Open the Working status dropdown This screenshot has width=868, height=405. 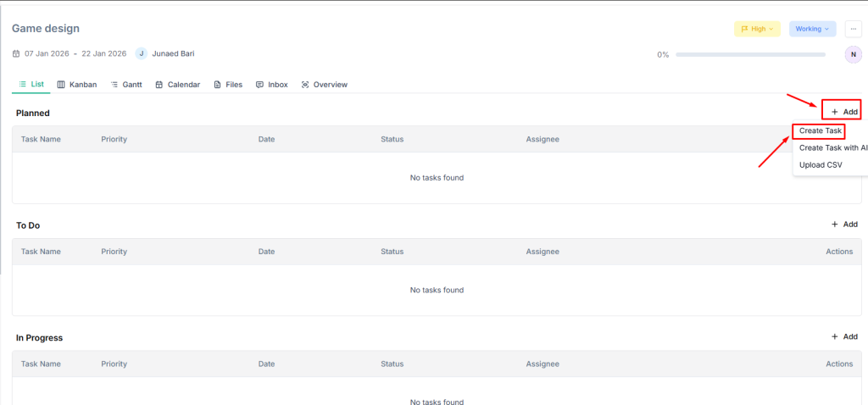coord(812,29)
